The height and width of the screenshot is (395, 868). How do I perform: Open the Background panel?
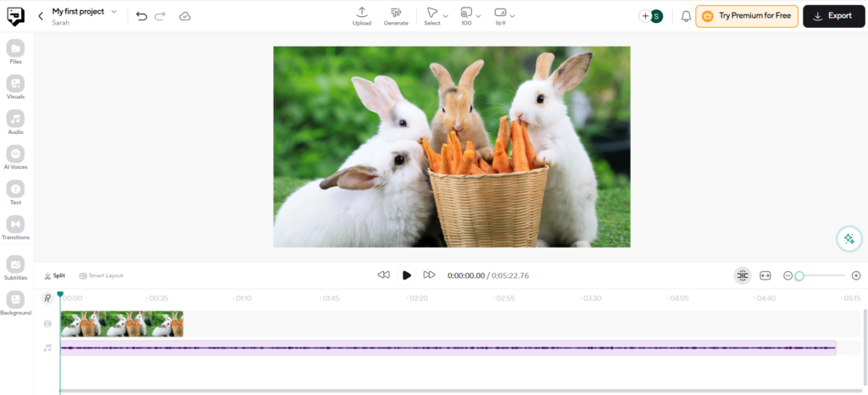[x=15, y=303]
